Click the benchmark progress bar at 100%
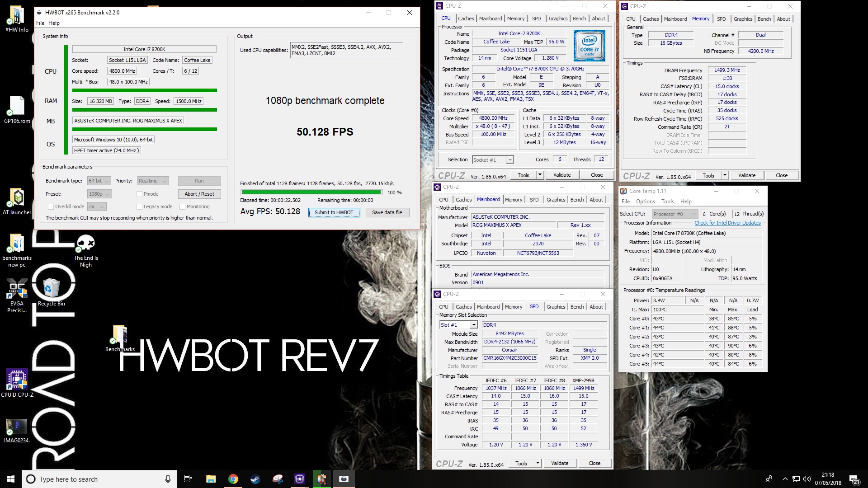868x488 pixels. pos(312,192)
